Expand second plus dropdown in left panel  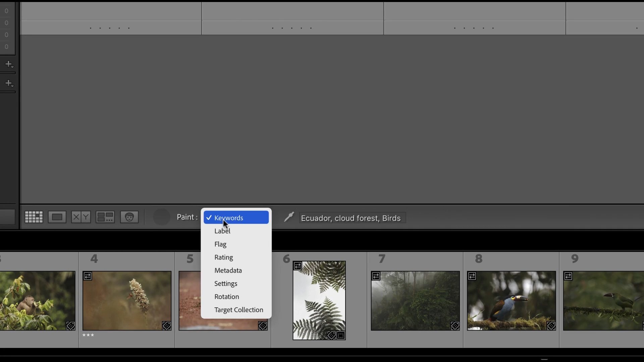(9, 83)
